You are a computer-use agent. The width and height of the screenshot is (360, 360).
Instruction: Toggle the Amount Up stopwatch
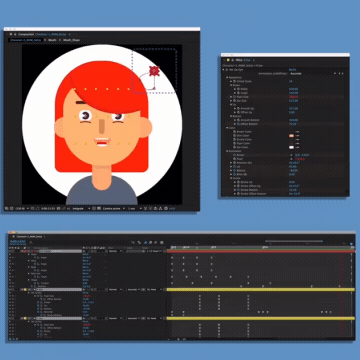238,108
